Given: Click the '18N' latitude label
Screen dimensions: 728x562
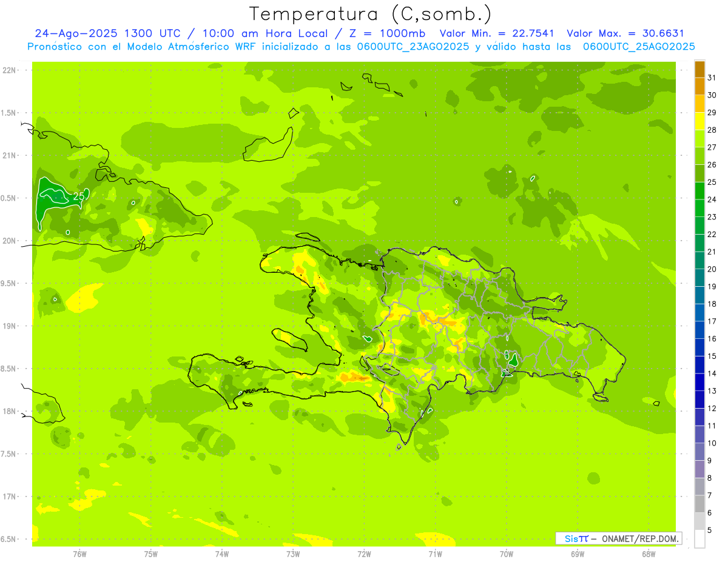Looking at the screenshot, I should click(x=8, y=411).
